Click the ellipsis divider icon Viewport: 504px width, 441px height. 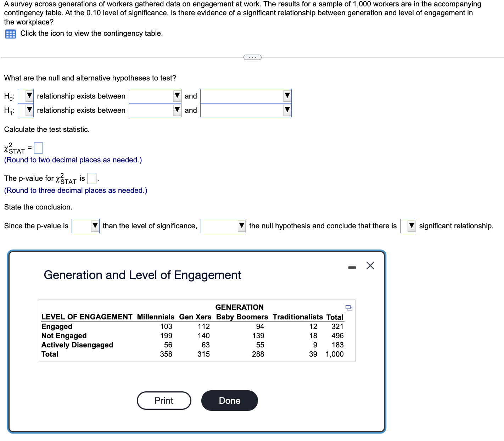252,57
